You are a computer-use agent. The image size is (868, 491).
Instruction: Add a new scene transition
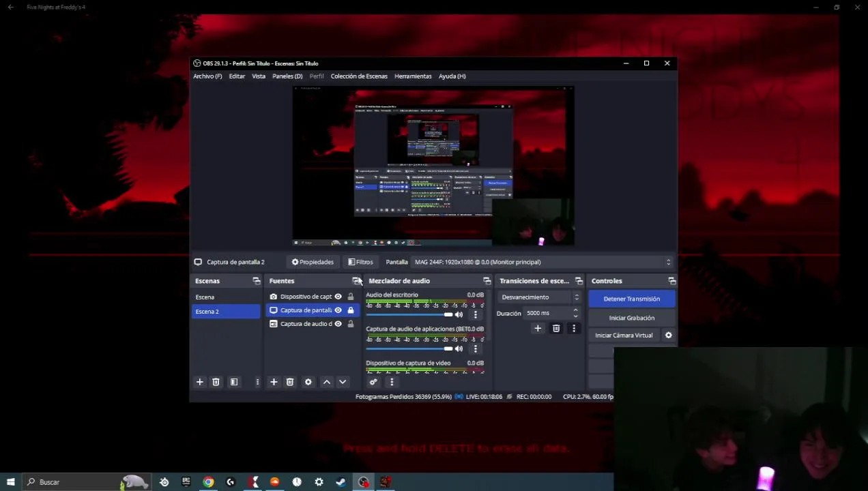click(x=538, y=329)
